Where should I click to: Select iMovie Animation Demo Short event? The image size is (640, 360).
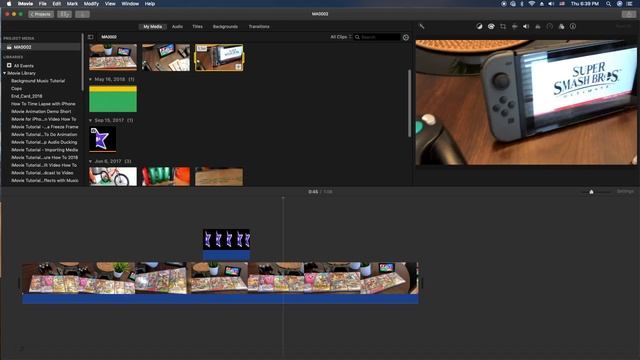click(41, 111)
